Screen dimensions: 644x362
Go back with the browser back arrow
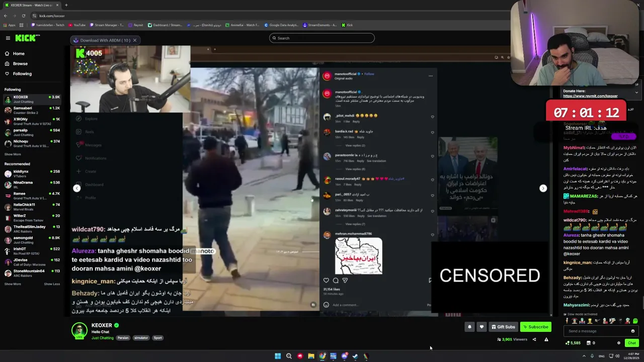click(5, 16)
